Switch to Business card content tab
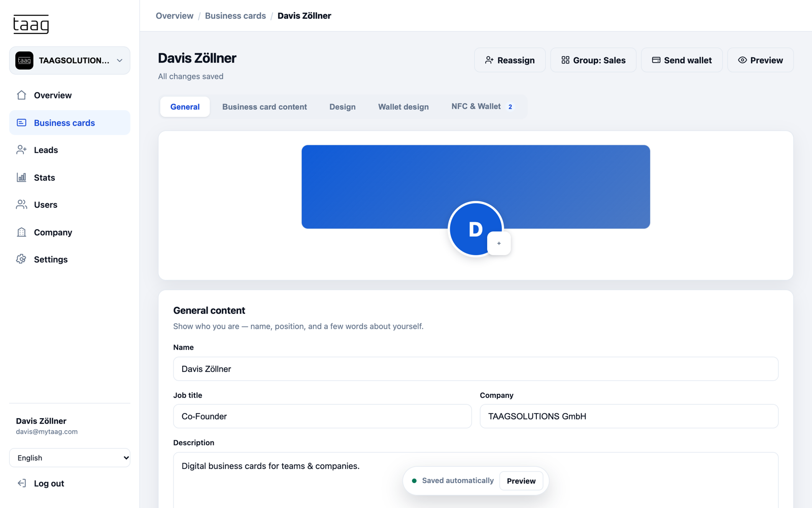Viewport: 812px width, 508px height. point(264,107)
